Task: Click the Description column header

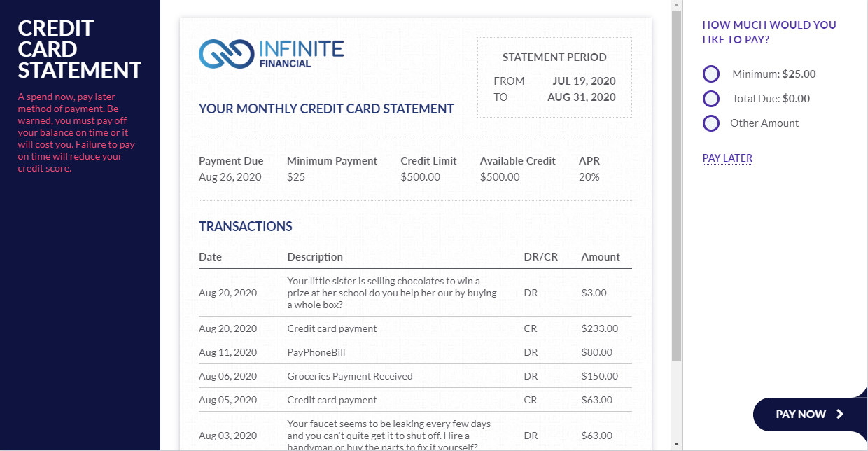Action: pos(315,256)
